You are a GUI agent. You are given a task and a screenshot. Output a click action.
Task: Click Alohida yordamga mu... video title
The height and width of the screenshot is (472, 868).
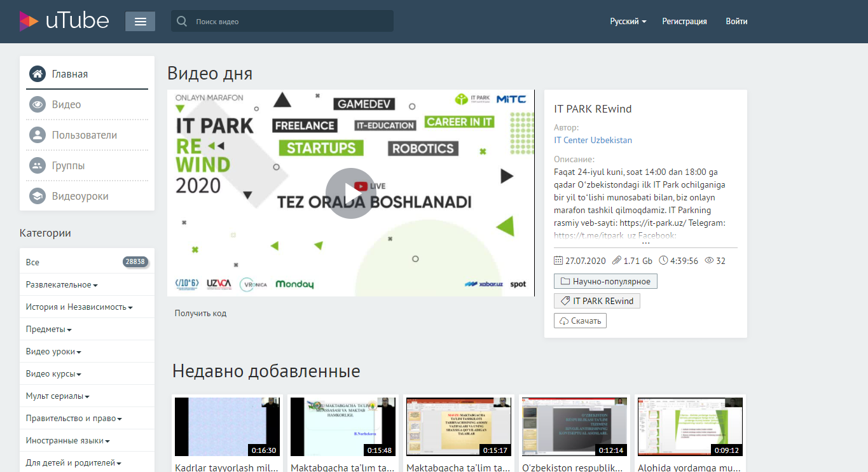point(690,468)
